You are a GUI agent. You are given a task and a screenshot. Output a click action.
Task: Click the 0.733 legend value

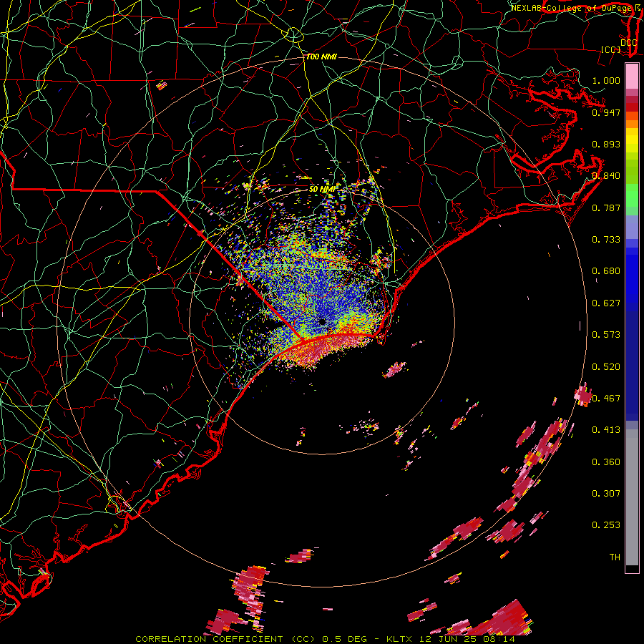pos(606,240)
